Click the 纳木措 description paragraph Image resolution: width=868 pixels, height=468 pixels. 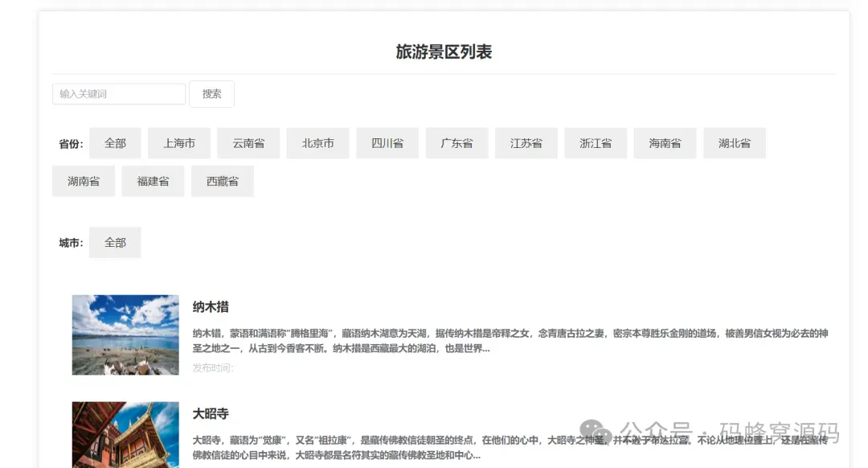coord(510,341)
